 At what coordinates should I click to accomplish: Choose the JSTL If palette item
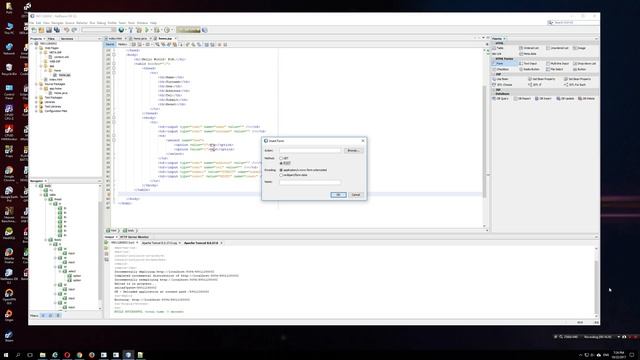tap(536, 84)
